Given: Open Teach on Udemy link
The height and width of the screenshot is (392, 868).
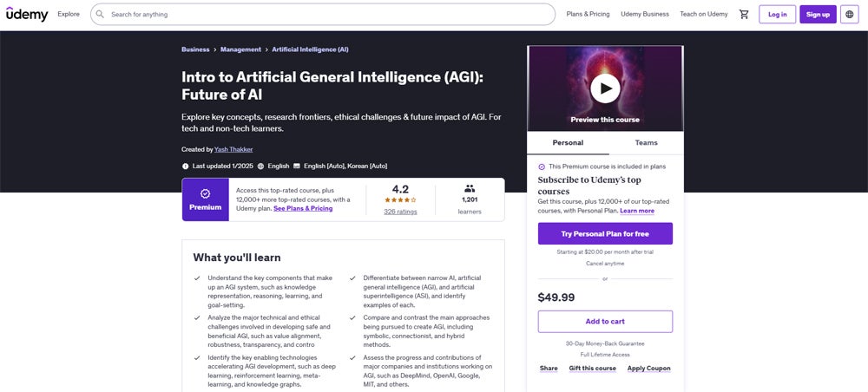Looking at the screenshot, I should point(704,15).
